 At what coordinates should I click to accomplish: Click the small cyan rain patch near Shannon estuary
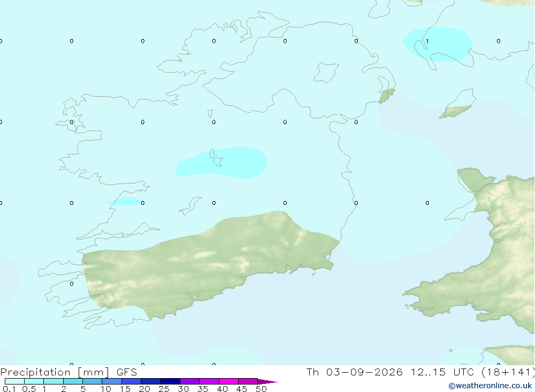coord(124,201)
